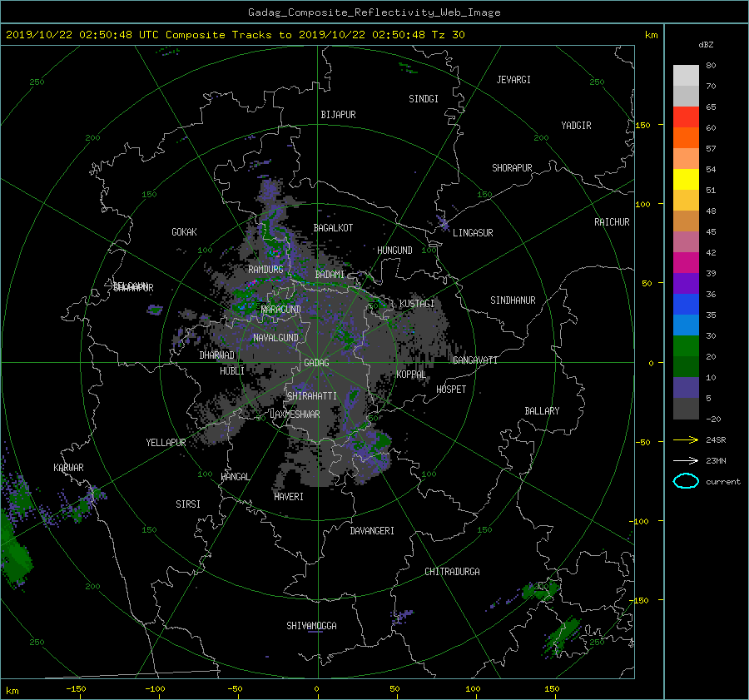Click the BALLARY city label
This screenshot has width=749, height=700.
click(x=542, y=411)
